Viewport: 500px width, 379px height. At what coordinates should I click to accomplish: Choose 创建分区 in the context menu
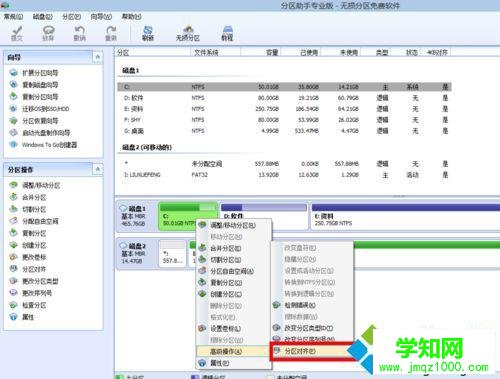click(234, 294)
